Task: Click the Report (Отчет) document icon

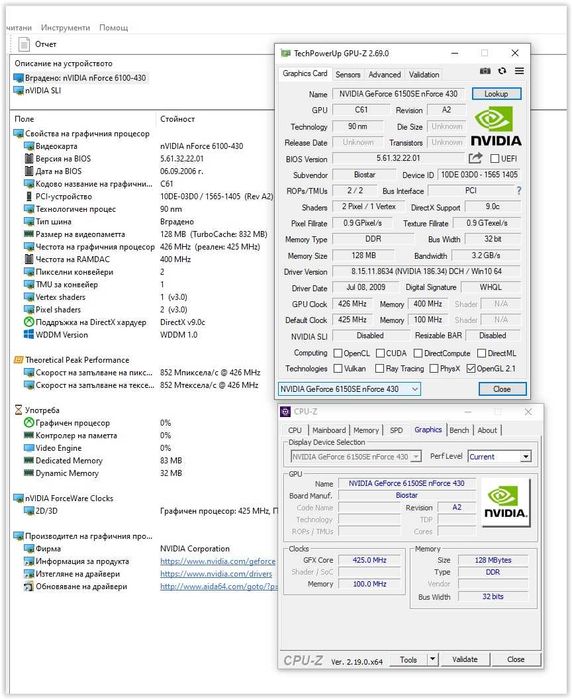Action: click(x=24, y=44)
